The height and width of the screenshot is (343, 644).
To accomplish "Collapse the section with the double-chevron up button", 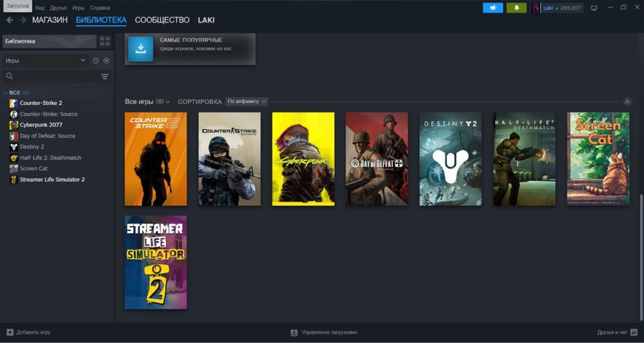I will point(627,102).
